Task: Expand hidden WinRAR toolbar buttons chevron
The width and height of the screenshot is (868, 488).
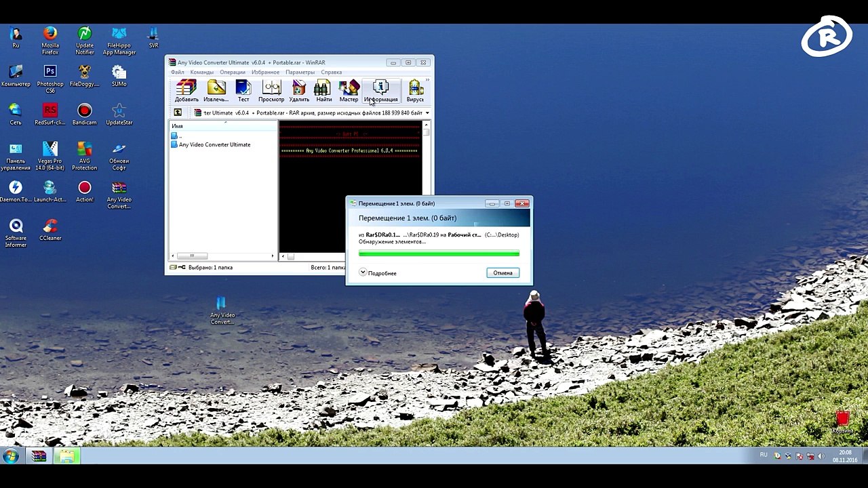Action: [427, 81]
